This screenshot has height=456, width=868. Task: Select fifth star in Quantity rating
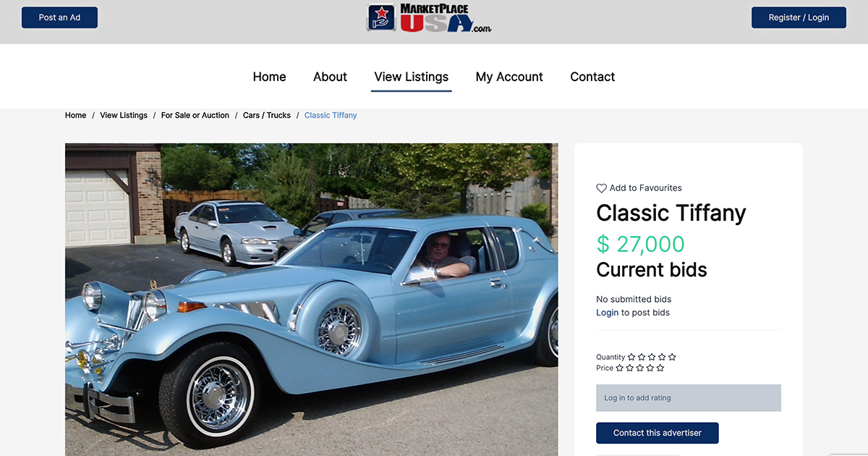tap(672, 357)
